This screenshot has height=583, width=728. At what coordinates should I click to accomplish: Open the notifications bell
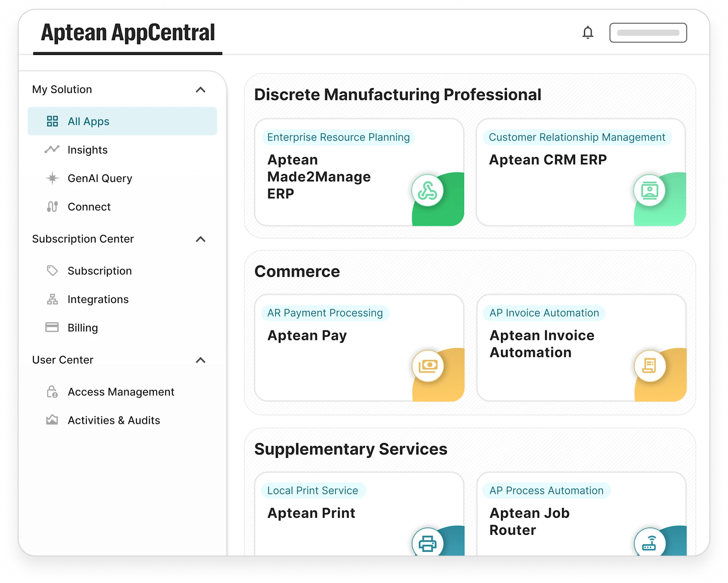point(588,33)
